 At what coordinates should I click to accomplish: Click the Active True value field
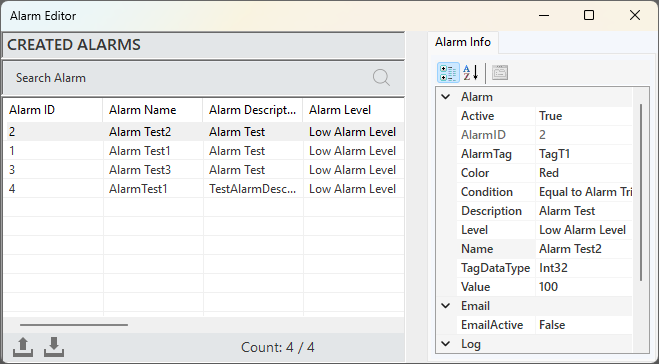click(584, 116)
